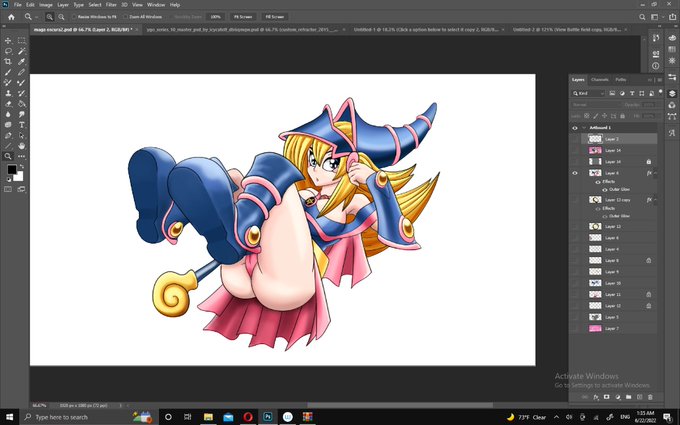Check Zoom All Windows
The height and width of the screenshot is (425, 680).
(x=125, y=17)
